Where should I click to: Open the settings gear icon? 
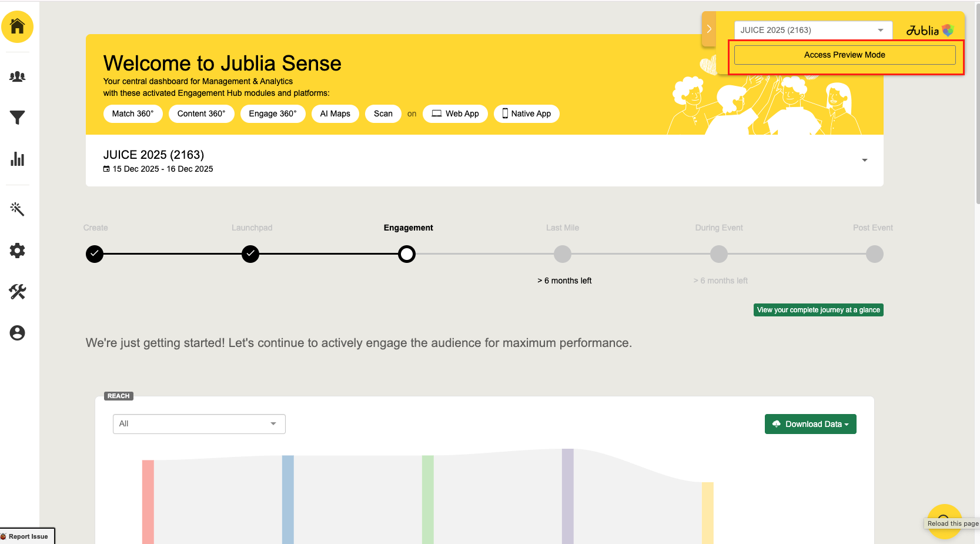17,251
